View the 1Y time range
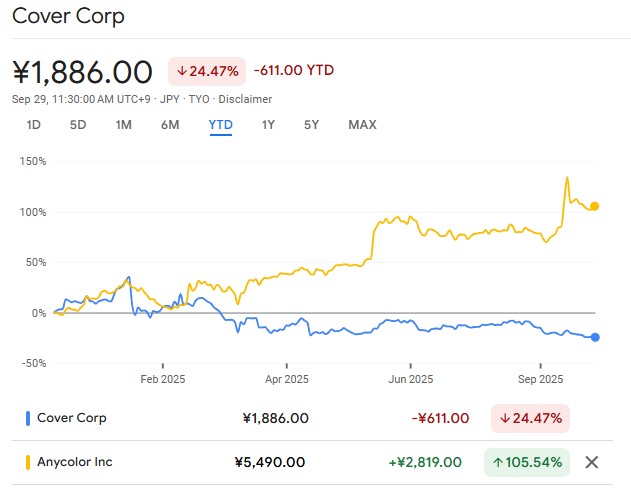The image size is (631, 495). click(x=268, y=125)
